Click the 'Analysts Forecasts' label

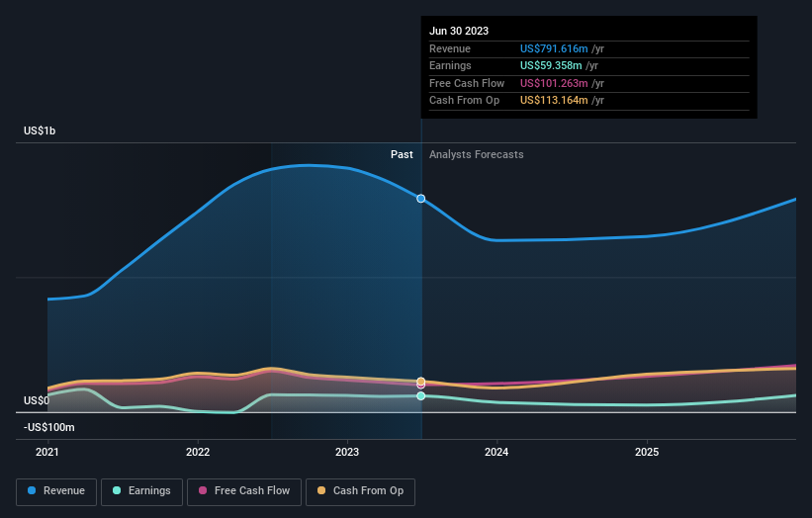(477, 154)
